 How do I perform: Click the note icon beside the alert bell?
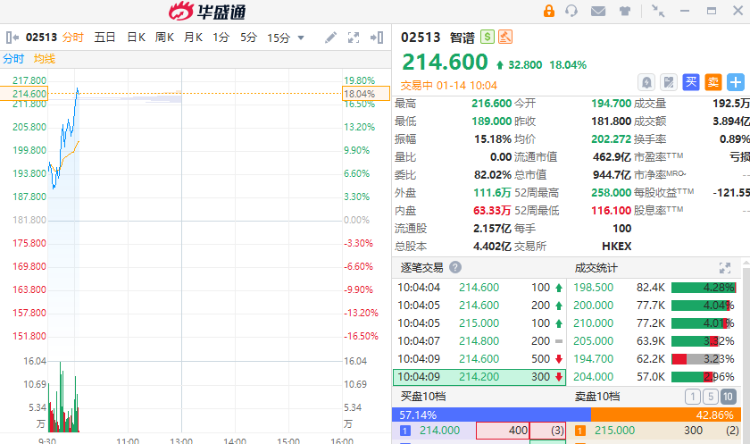[x=669, y=82]
